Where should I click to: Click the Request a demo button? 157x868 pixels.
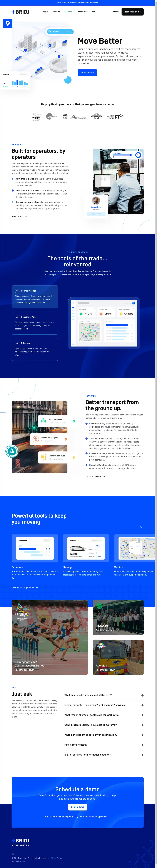point(132,12)
